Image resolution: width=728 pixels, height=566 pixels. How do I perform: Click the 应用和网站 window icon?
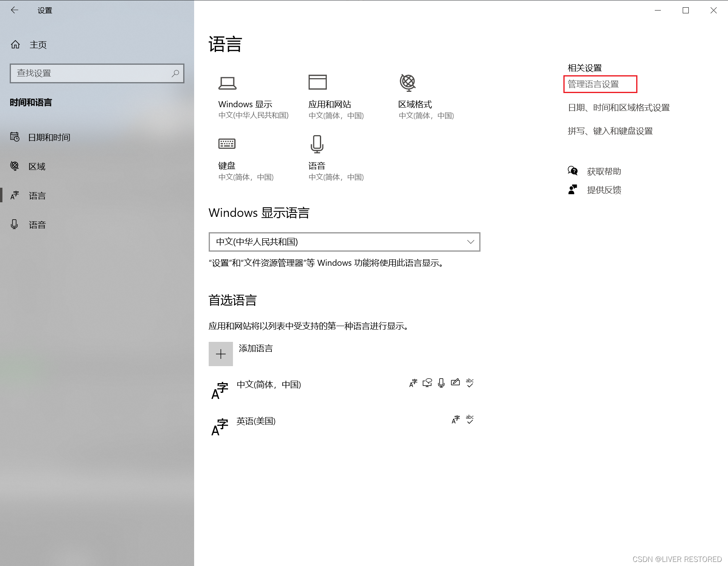318,83
